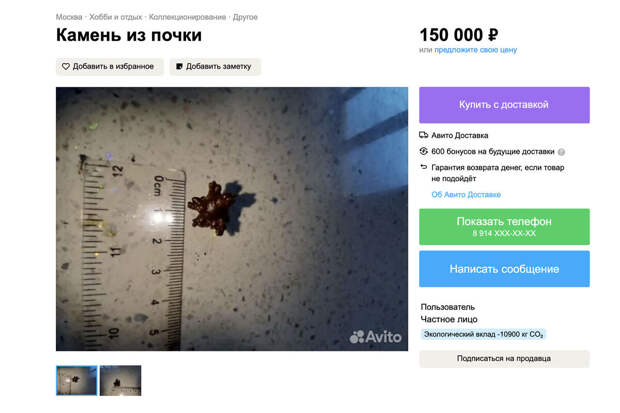Open the Хобби и отдых breadcrumb
The width and height of the screenshot is (620, 413).
(x=115, y=17)
